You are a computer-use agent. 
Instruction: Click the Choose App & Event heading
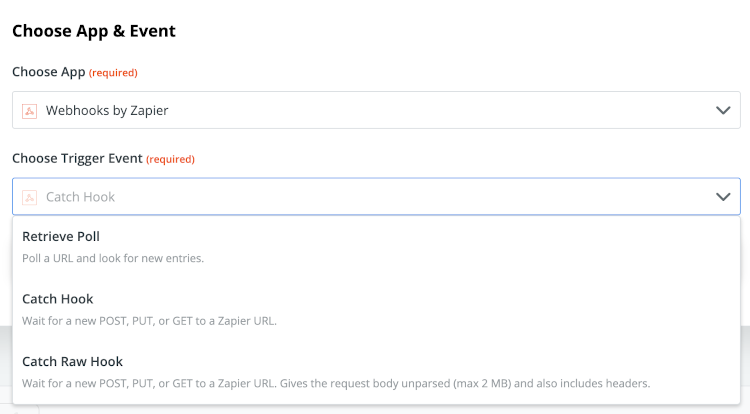click(94, 31)
